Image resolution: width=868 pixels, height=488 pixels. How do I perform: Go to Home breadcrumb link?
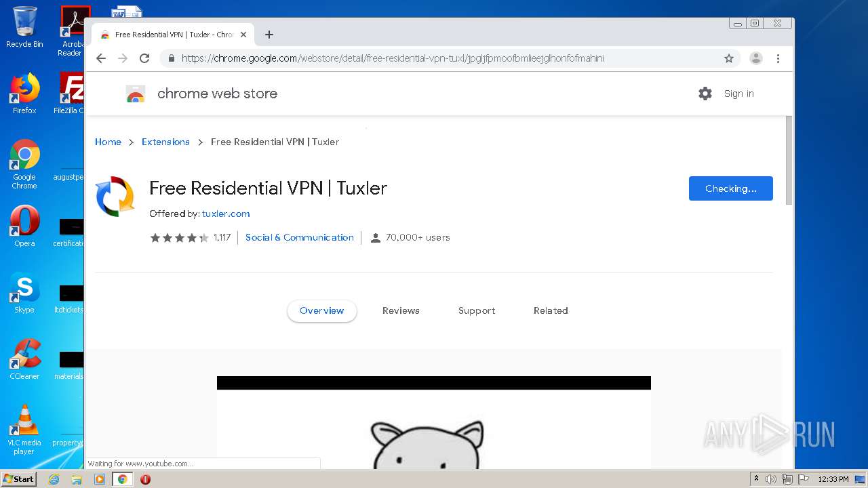coord(108,142)
